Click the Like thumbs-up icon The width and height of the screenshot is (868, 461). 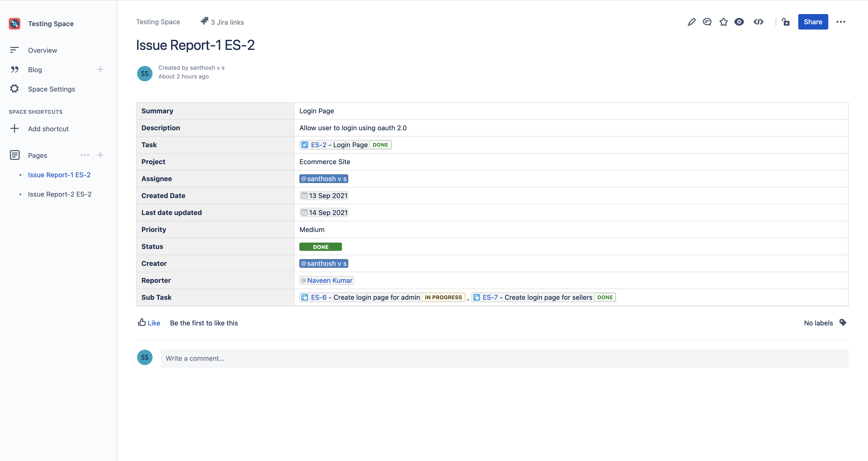(x=142, y=323)
